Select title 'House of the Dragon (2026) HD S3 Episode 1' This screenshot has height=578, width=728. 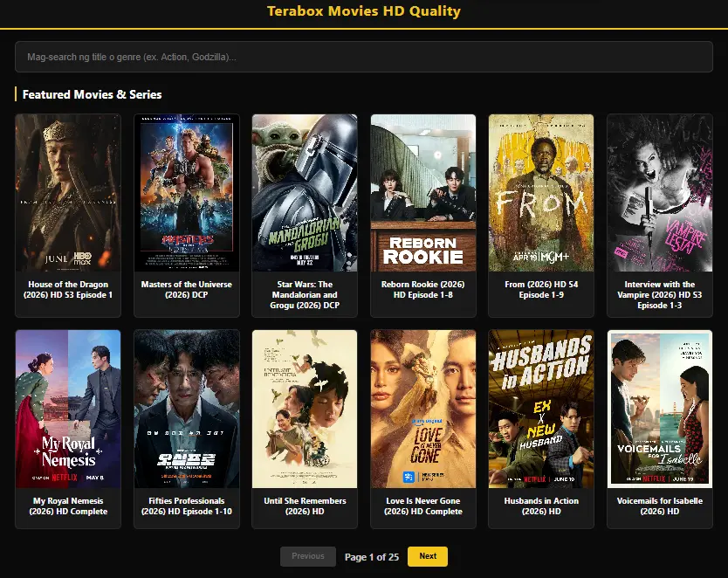click(x=68, y=290)
